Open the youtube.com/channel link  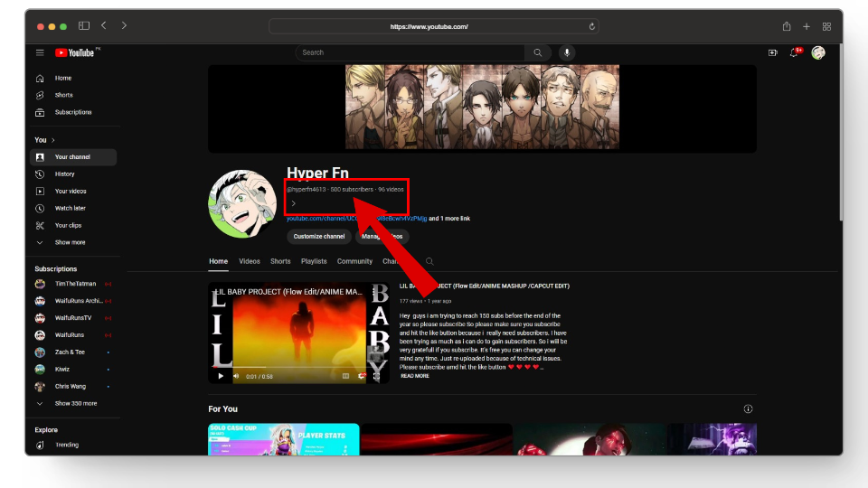coord(356,219)
